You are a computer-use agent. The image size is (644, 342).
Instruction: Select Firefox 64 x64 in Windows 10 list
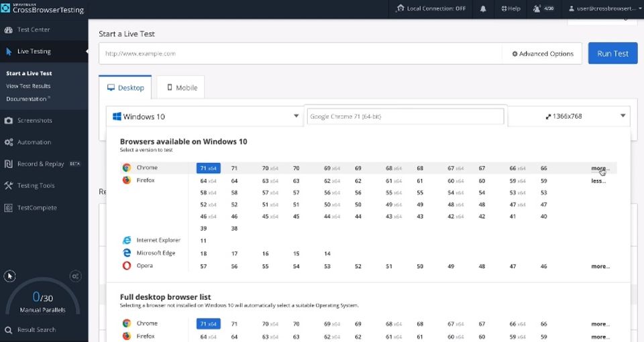point(208,181)
